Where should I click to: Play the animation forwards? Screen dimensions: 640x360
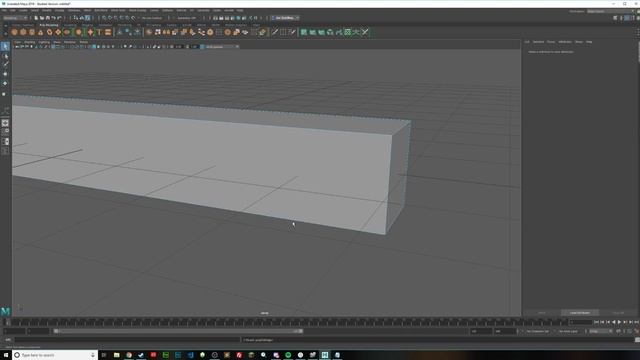coord(619,322)
